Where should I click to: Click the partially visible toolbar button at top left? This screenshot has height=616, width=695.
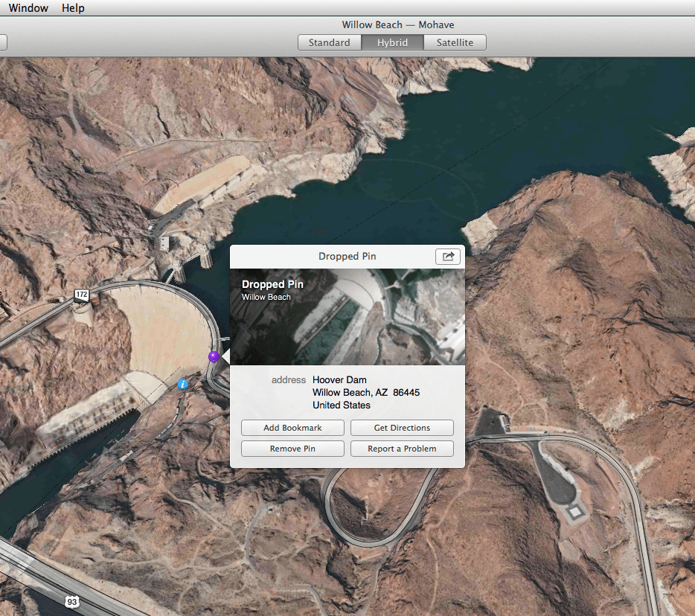click(3, 42)
